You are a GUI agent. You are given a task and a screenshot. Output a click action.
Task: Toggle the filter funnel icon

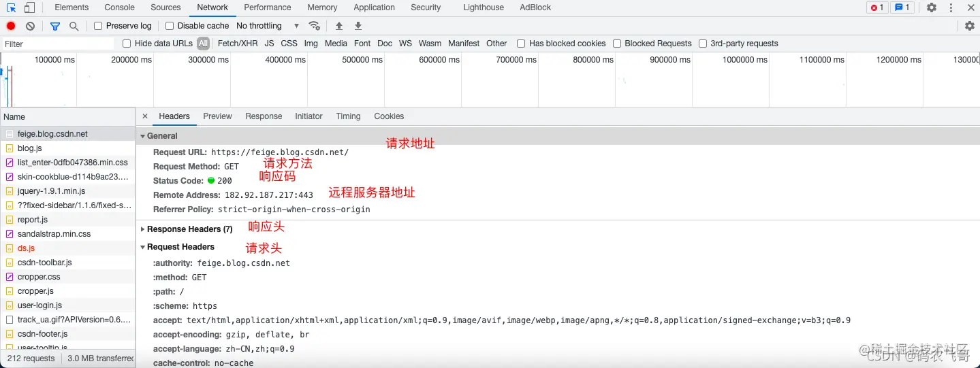click(55, 26)
